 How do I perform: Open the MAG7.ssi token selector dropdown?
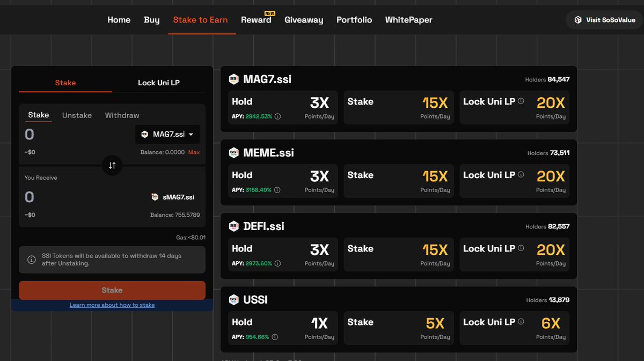coord(168,134)
